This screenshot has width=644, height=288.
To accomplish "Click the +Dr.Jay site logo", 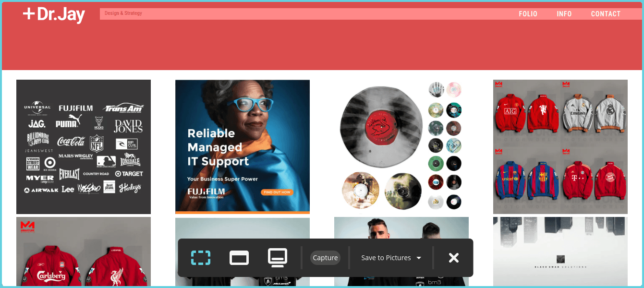I will (x=54, y=14).
